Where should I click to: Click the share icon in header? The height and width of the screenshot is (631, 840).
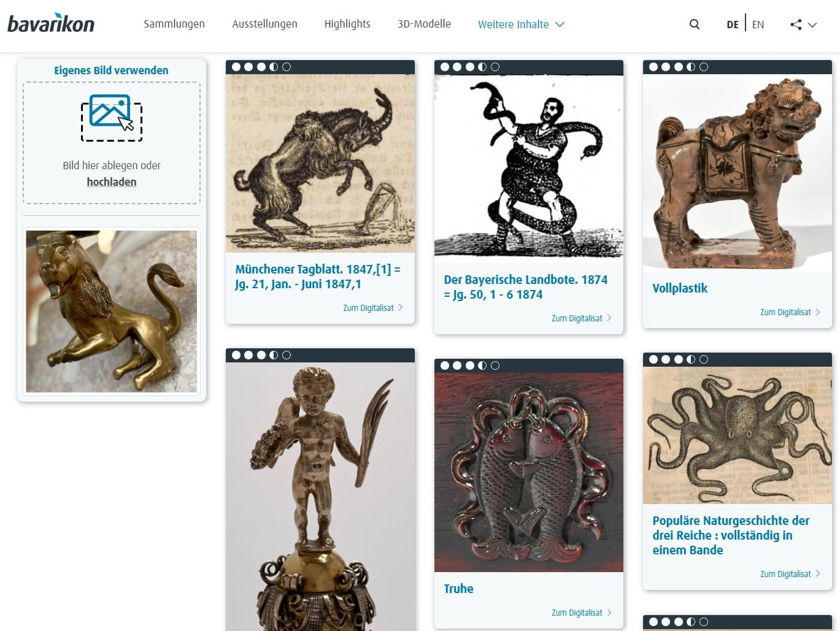coord(796,25)
